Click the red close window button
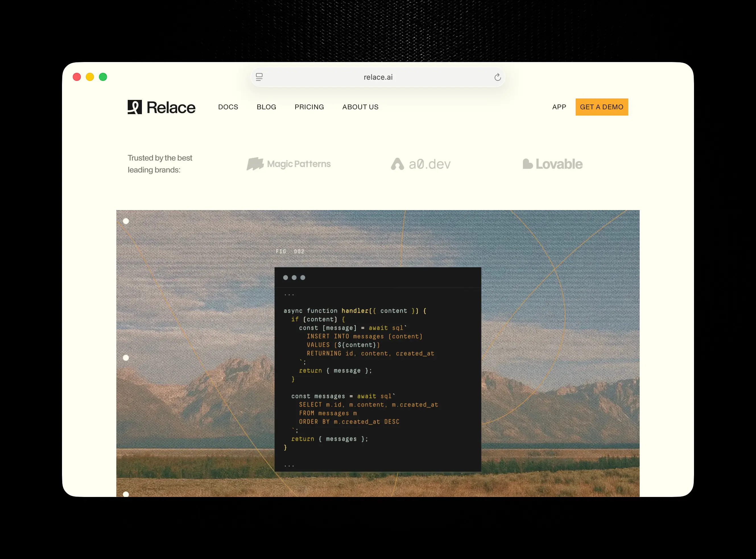Screen dimensions: 756x559 [77, 77]
